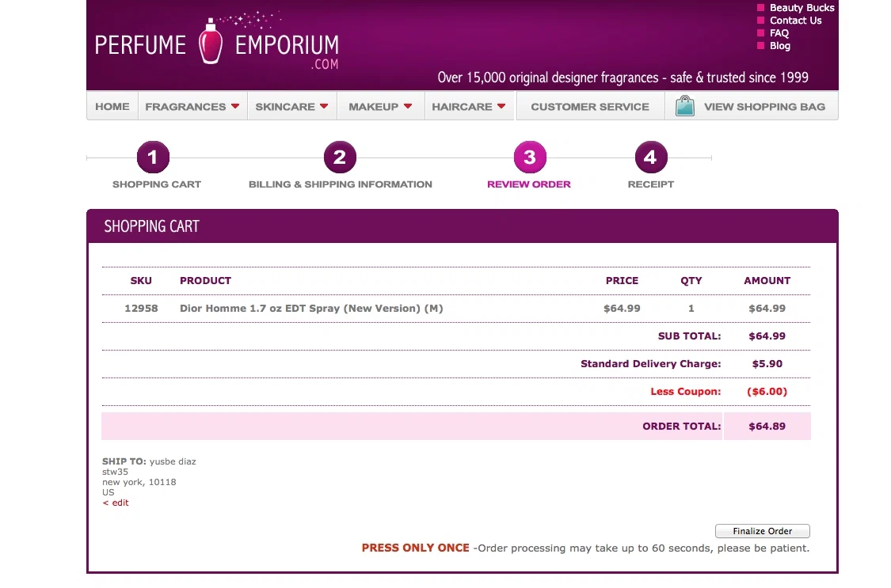The height and width of the screenshot is (588, 891).
Task: Click the sub total amount $64.99
Action: pos(767,336)
